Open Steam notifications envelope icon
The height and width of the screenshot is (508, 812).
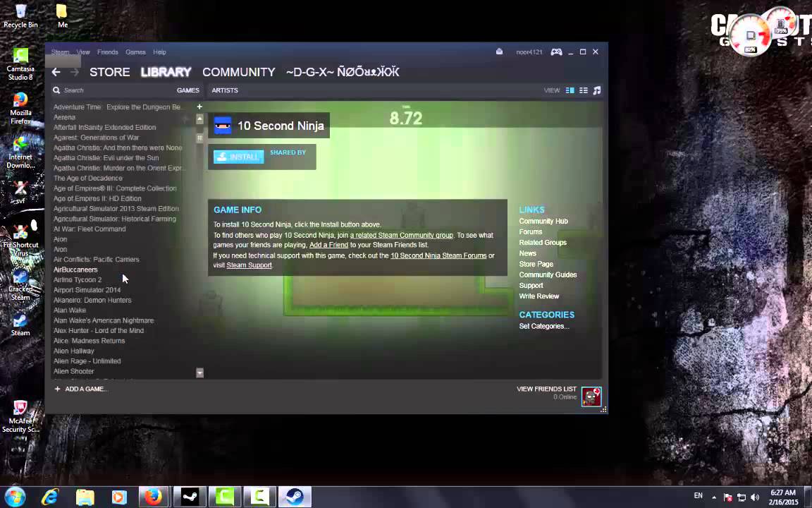(499, 52)
